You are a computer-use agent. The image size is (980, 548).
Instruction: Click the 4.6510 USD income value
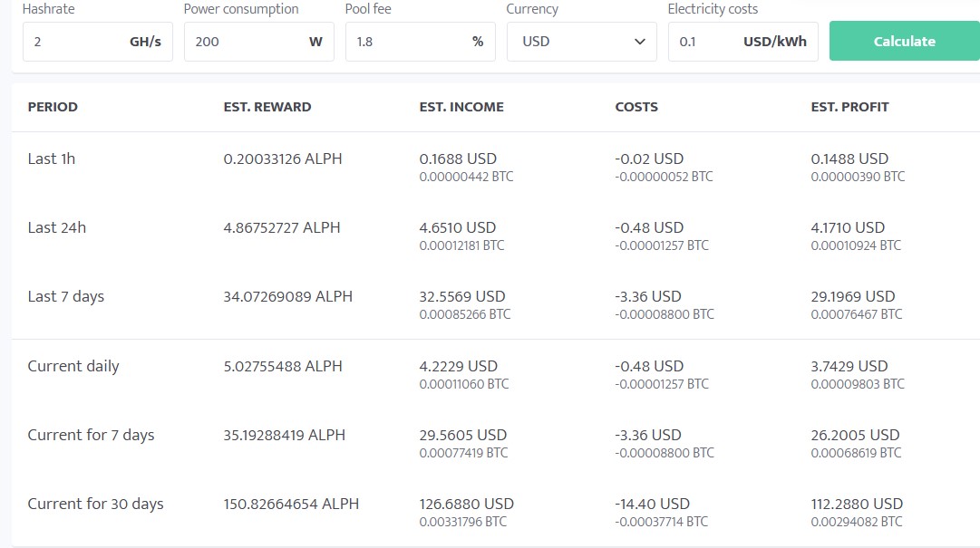click(x=458, y=227)
